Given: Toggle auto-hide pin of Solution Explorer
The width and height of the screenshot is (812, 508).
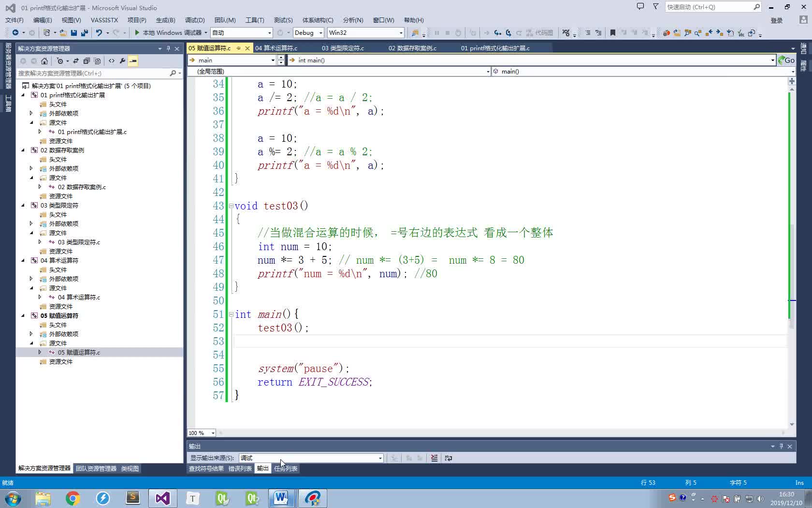Looking at the screenshot, I should [168, 48].
